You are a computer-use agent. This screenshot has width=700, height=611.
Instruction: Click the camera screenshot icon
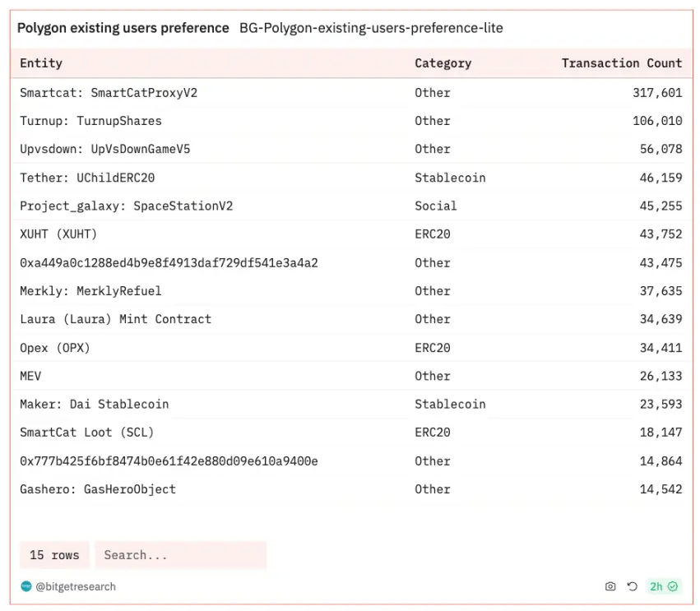click(610, 586)
